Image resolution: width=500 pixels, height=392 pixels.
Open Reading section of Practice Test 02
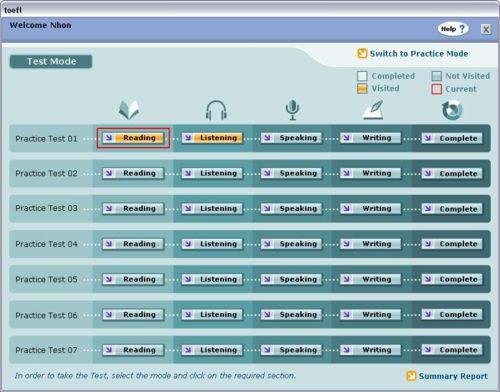133,173
